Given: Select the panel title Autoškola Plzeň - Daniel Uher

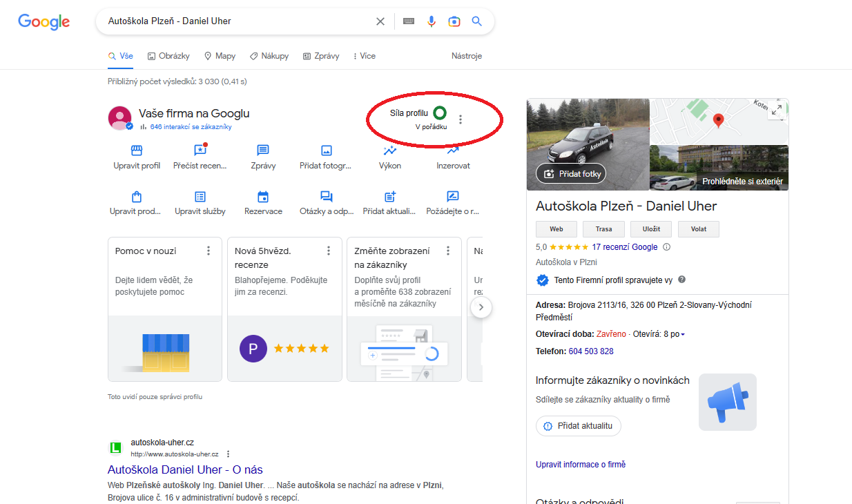Looking at the screenshot, I should tap(626, 206).
